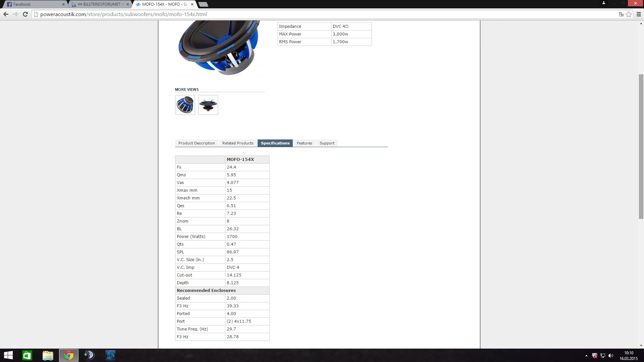Click the antivirus shield tray icon

point(595,356)
